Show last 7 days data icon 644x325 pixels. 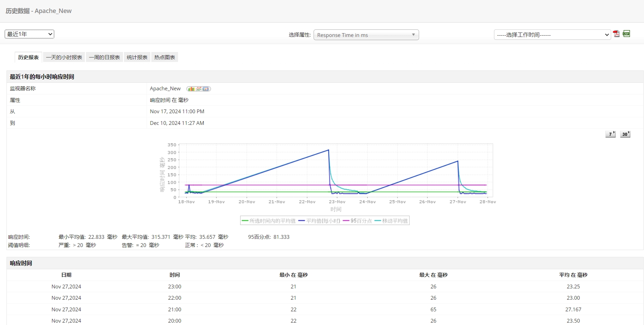click(x=610, y=134)
